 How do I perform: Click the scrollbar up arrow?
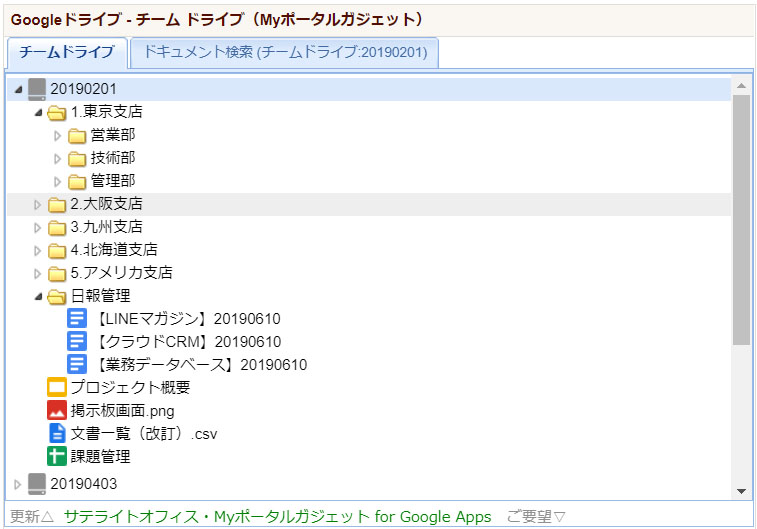pyautogui.click(x=741, y=86)
